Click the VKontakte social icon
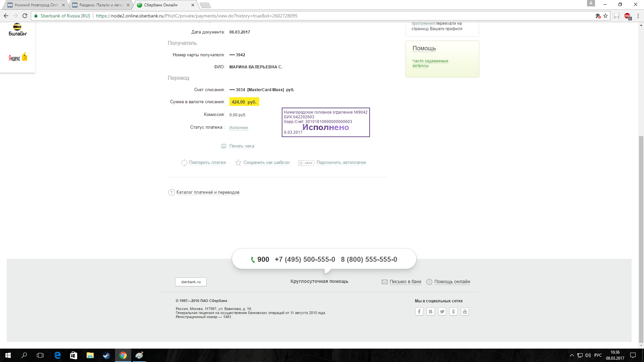The height and width of the screenshot is (362, 644). pyautogui.click(x=431, y=312)
